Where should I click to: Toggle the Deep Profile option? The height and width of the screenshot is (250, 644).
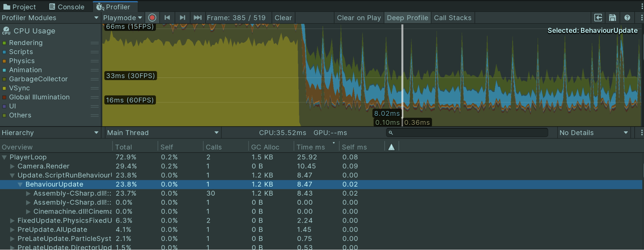407,18
